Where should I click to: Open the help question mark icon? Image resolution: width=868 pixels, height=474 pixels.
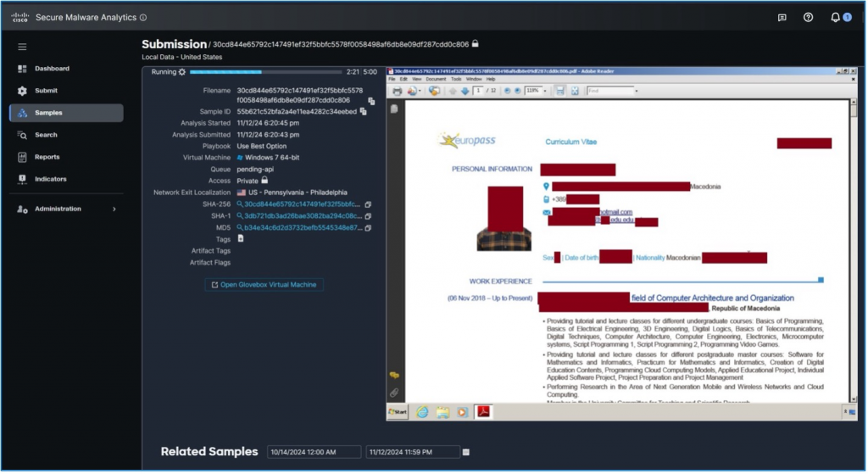coord(808,17)
